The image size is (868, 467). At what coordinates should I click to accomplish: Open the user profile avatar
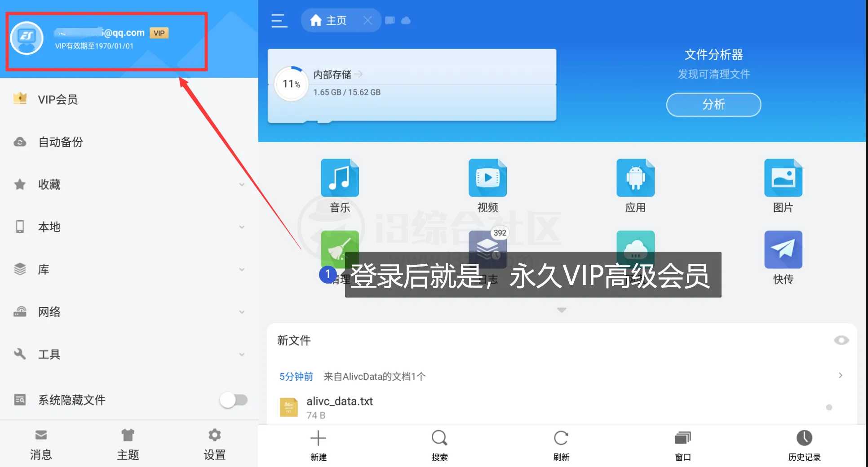point(27,38)
